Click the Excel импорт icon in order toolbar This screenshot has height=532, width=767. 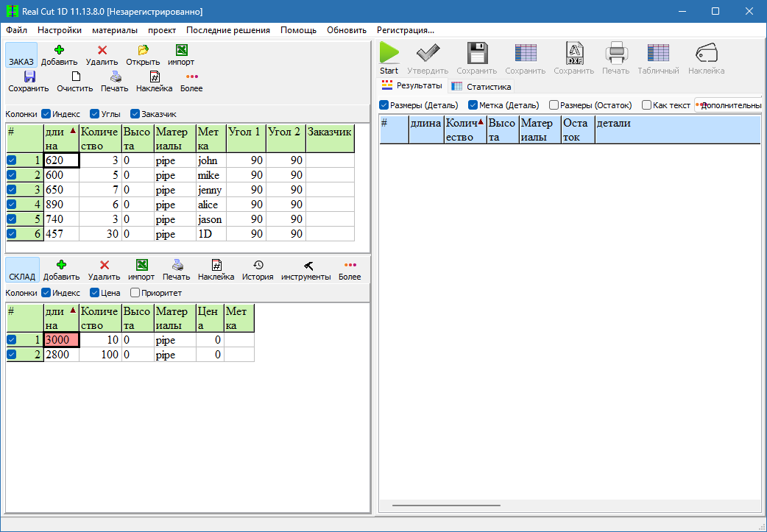click(181, 51)
